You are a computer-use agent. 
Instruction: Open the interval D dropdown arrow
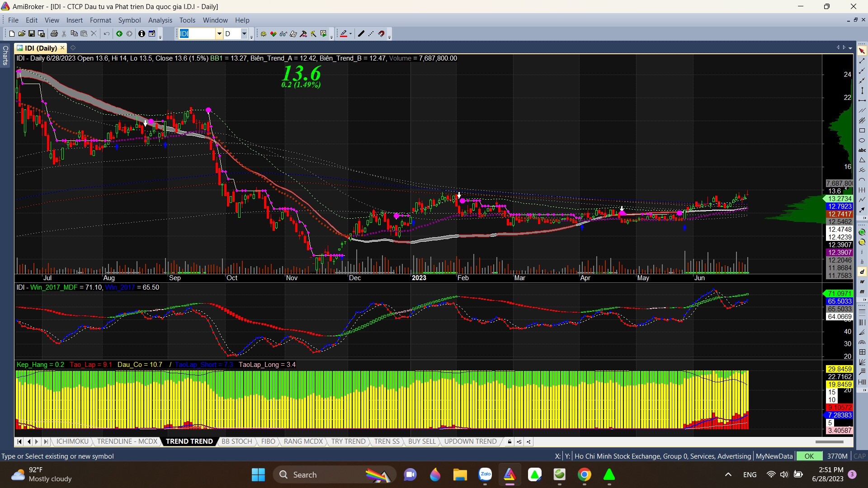point(244,33)
